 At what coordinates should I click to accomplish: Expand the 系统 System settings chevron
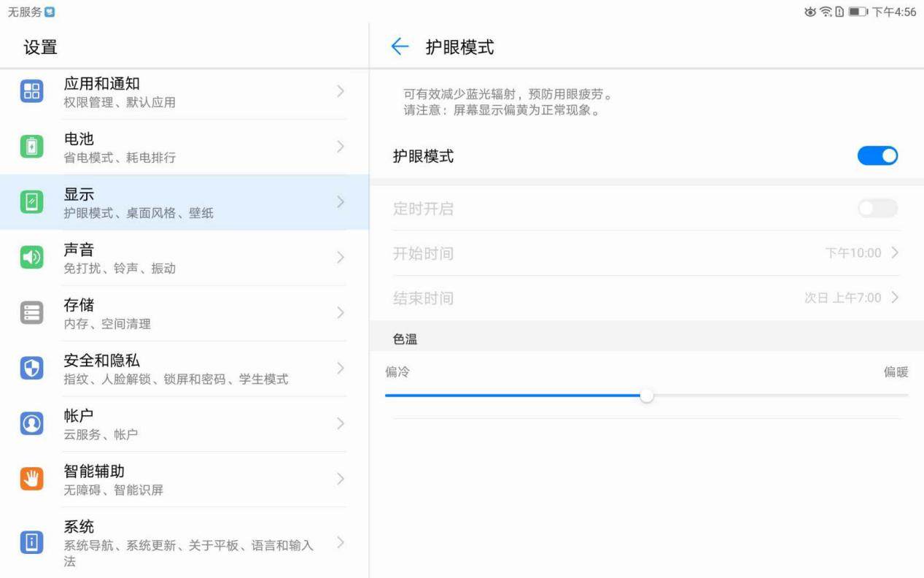click(x=340, y=543)
